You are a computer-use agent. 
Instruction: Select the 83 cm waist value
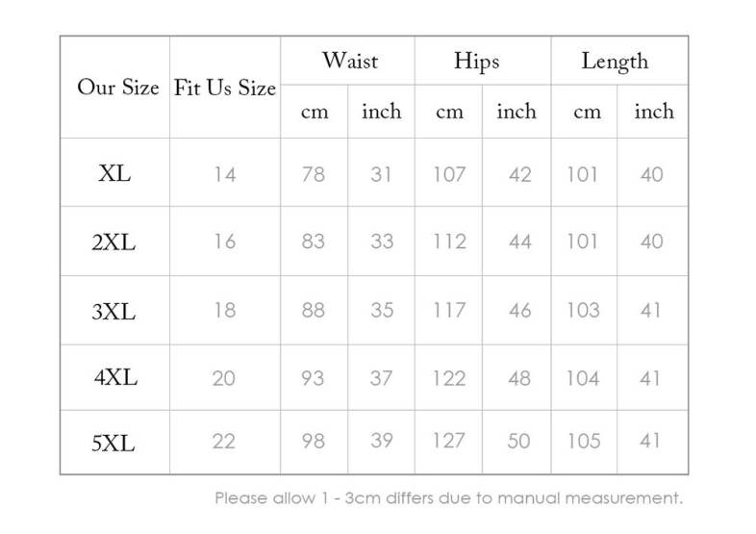314,242
